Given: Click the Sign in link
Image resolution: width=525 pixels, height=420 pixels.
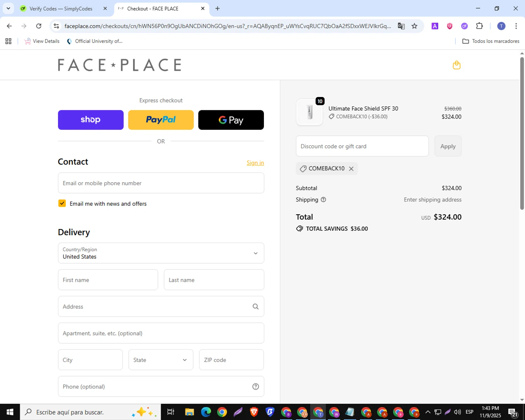Looking at the screenshot, I should pyautogui.click(x=255, y=163).
